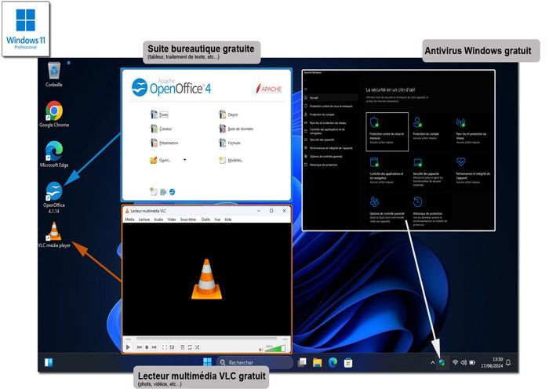Open the Sous-titres menu in VLC
This screenshot has height=392, width=549.
[188, 220]
